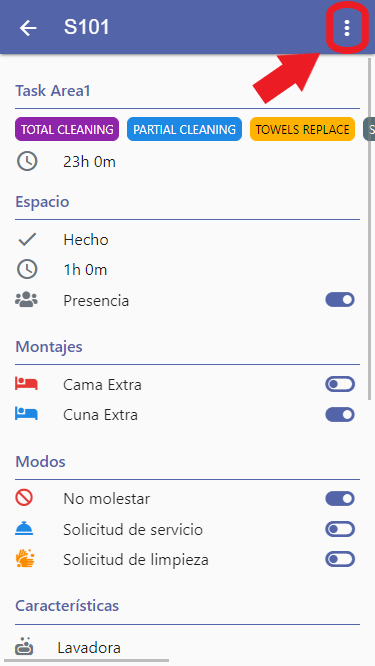Viewport: 375px width, 666px height.
Task: Enable Solicitud de servicio switch
Action: (x=340, y=529)
